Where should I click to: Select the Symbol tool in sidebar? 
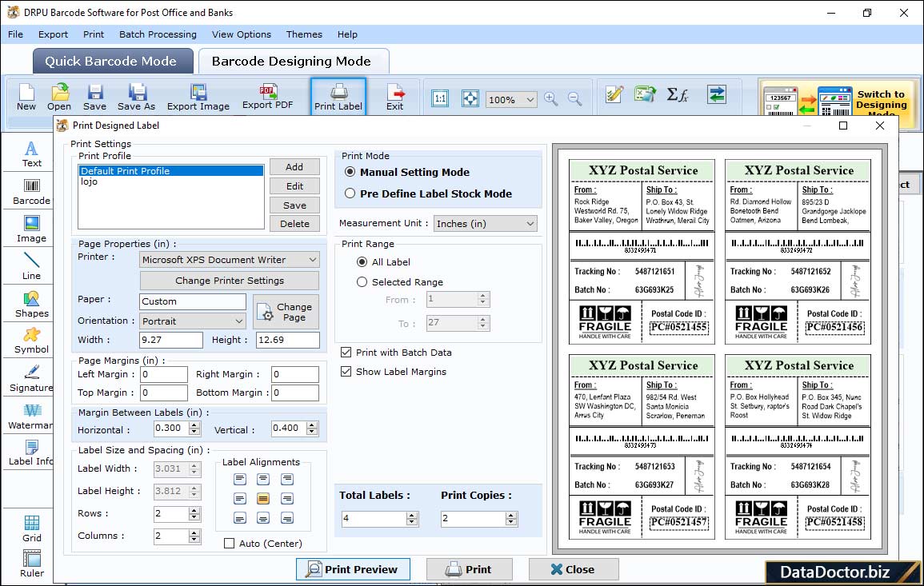(x=31, y=341)
